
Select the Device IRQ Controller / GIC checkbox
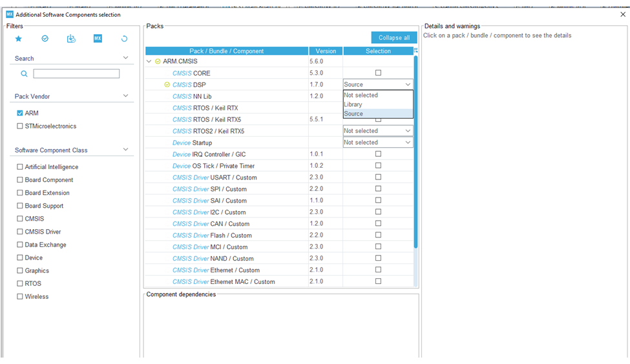pos(378,154)
